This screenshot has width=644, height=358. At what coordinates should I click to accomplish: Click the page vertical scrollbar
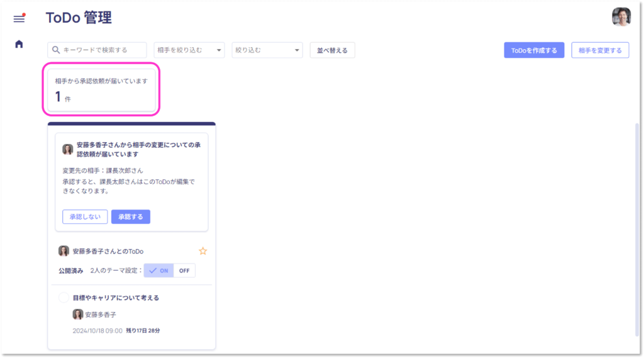(x=637, y=228)
